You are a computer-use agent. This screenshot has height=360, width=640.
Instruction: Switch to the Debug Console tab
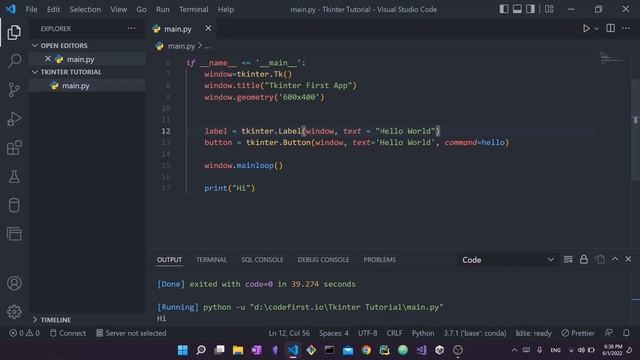323,260
